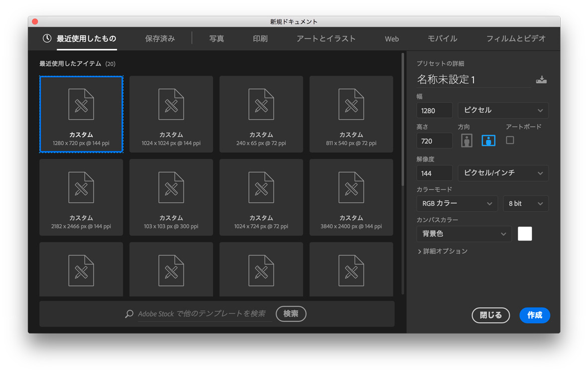Switch to フィルムとビデオ tab
This screenshot has height=373, width=588.
point(516,38)
